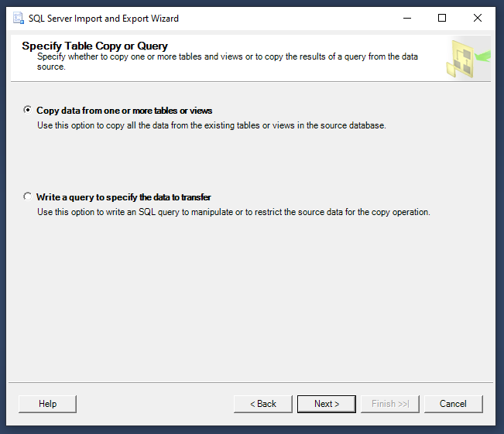The width and height of the screenshot is (504, 434).
Task: Minimize the wizard window
Action: click(407, 19)
